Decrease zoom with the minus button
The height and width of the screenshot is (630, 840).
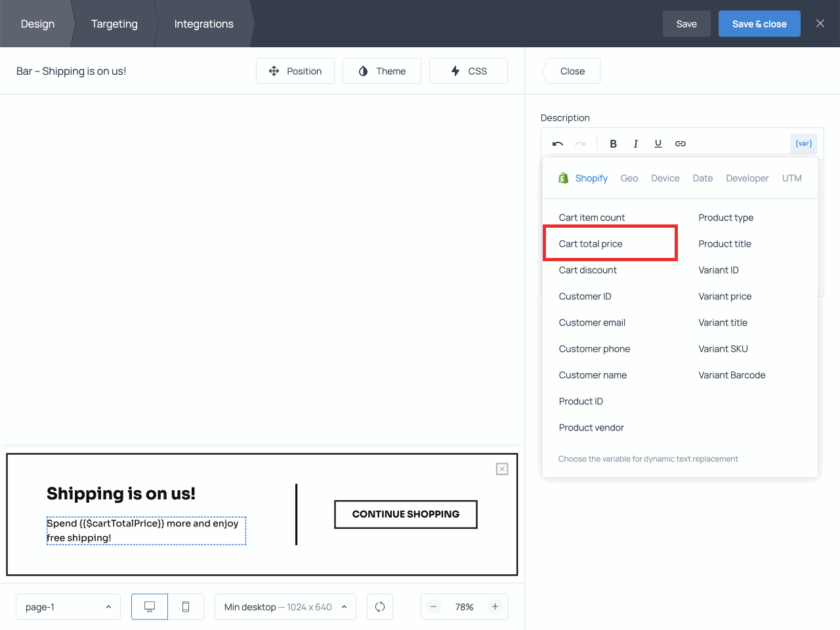[x=434, y=607]
